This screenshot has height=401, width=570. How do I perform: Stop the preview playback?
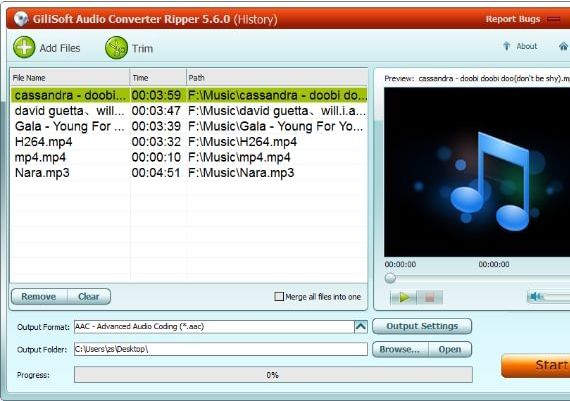click(429, 297)
